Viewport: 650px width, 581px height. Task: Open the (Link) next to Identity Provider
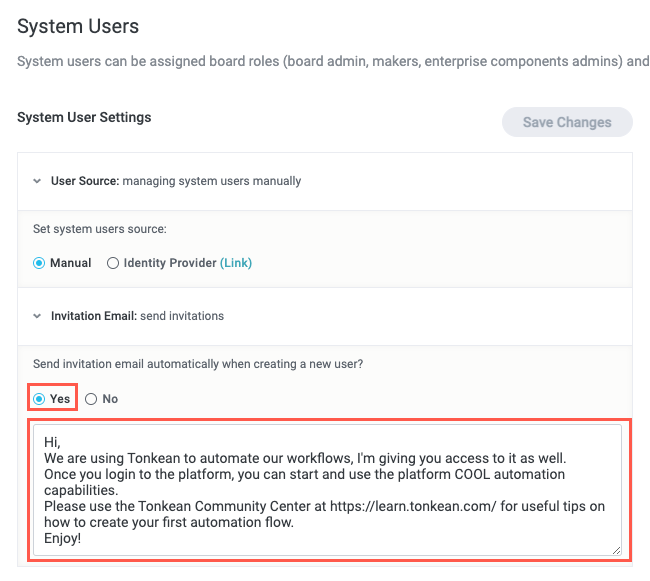coord(236,263)
